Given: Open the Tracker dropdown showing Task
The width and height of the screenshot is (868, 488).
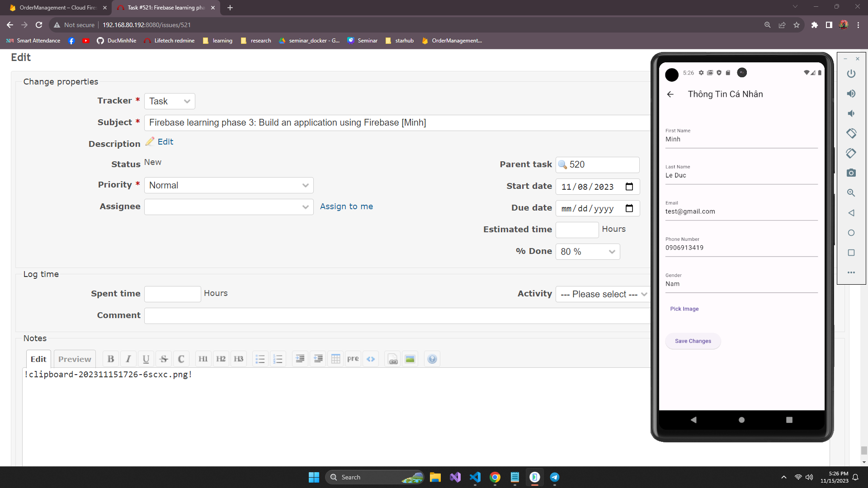Looking at the screenshot, I should pyautogui.click(x=170, y=101).
